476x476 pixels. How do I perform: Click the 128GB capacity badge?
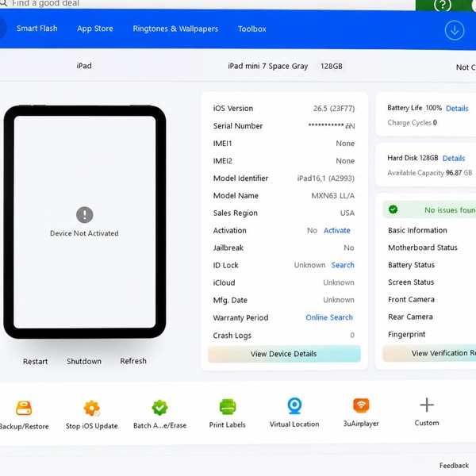click(332, 66)
